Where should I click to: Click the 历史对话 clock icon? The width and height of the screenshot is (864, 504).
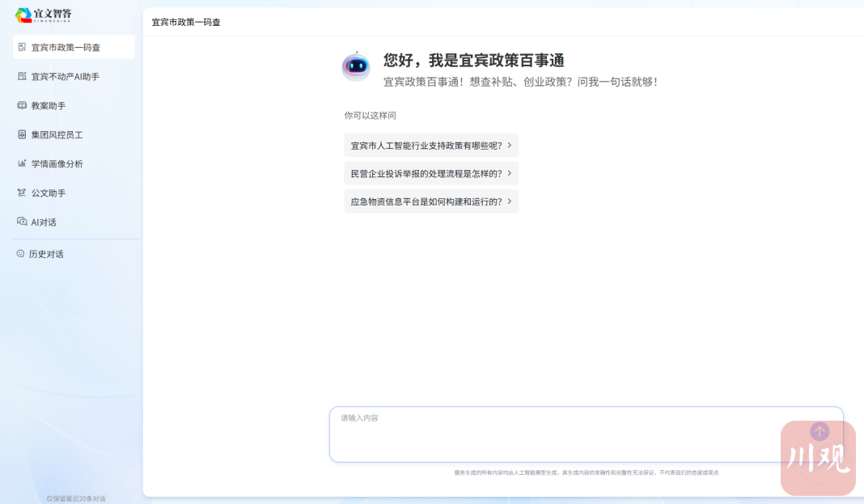(x=21, y=254)
